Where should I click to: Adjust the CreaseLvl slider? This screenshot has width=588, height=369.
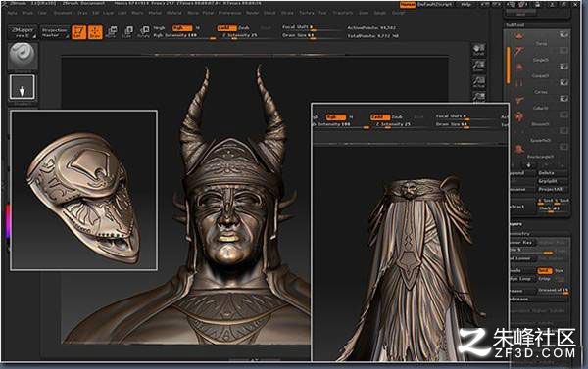pyautogui.click(x=553, y=291)
